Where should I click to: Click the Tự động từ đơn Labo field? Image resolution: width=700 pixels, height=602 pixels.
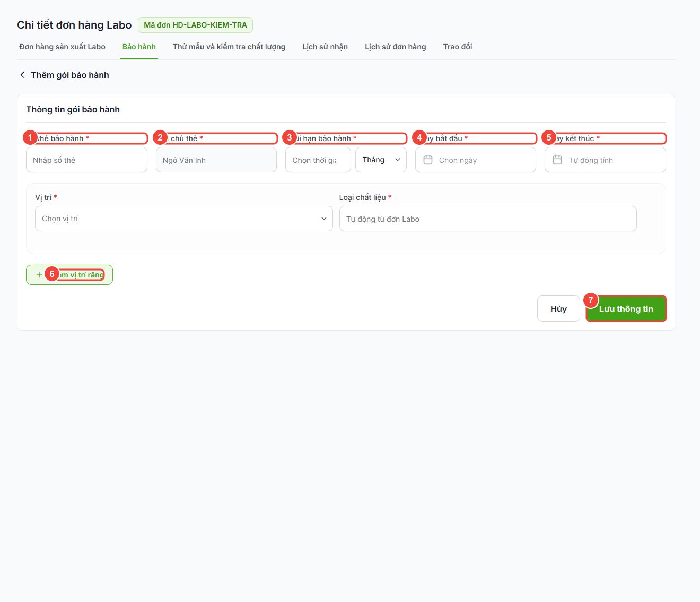coord(488,219)
